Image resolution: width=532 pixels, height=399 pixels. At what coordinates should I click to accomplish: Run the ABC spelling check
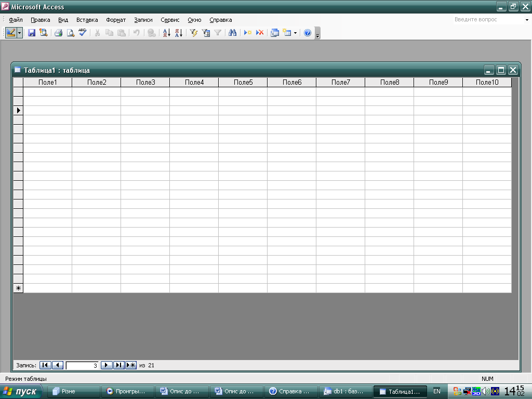click(83, 33)
